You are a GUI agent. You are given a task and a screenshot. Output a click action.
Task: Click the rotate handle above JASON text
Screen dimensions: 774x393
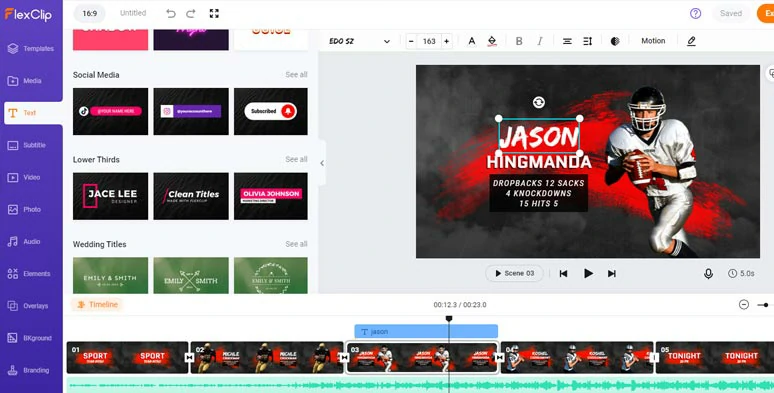[x=539, y=102]
